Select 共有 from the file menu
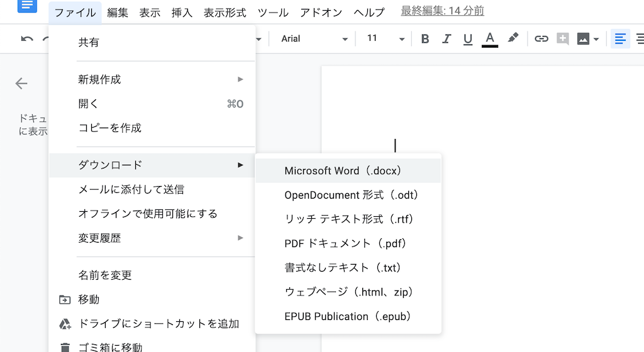 [x=152, y=42]
